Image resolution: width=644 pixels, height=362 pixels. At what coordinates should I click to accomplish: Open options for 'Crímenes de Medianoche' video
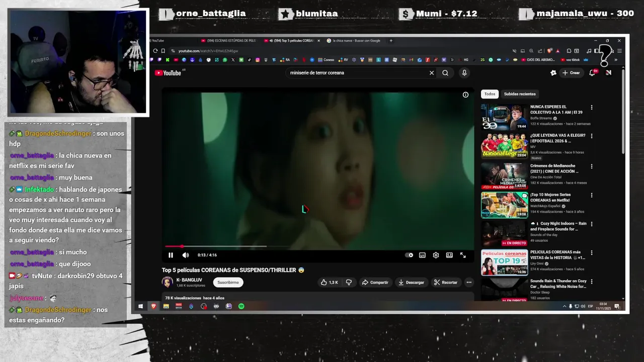click(x=592, y=166)
